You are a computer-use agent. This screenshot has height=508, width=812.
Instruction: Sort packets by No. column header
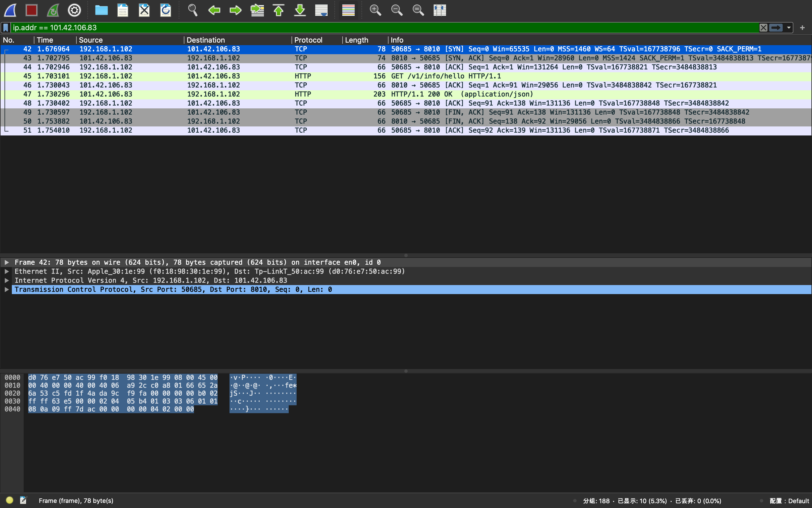click(17, 40)
